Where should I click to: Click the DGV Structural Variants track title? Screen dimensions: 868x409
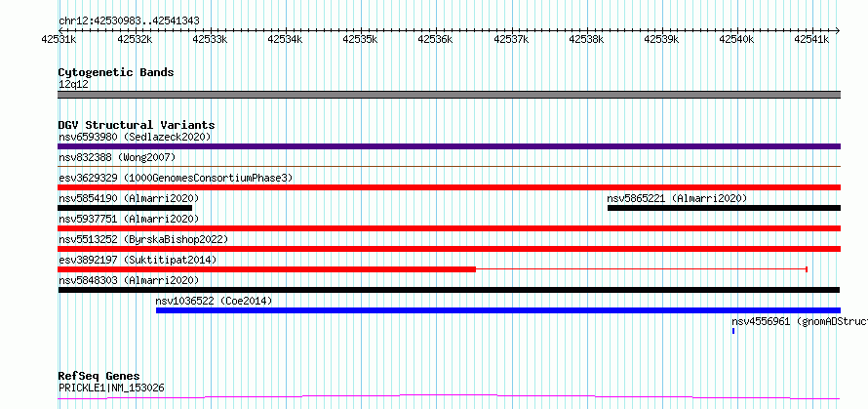(137, 125)
